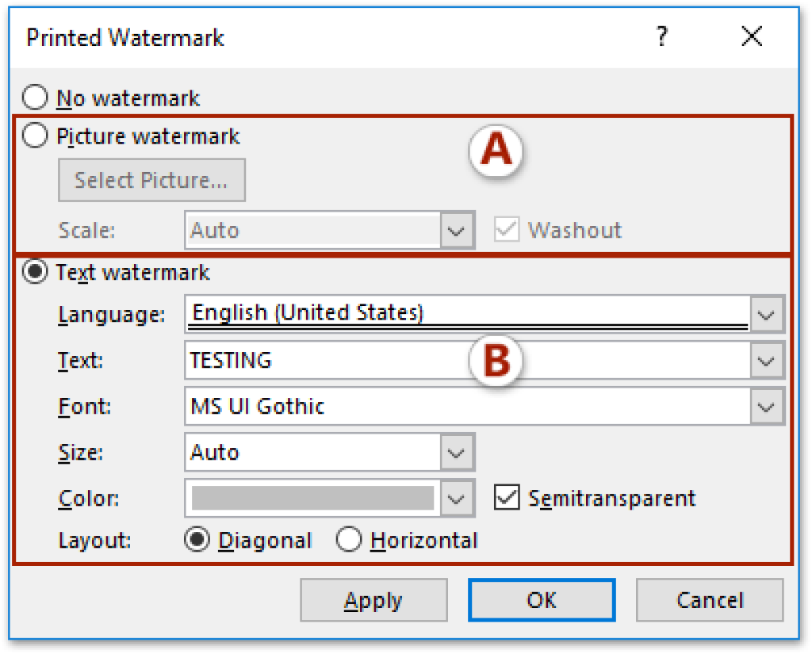Switch layout to Horizontal
Screen dimensions: 812x654
click(x=349, y=540)
